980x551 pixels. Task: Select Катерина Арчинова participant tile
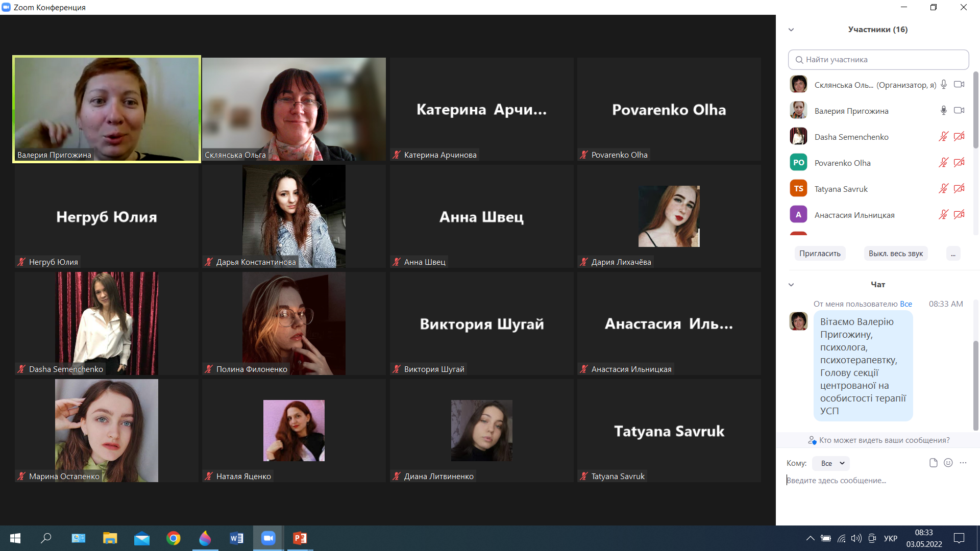pos(482,109)
